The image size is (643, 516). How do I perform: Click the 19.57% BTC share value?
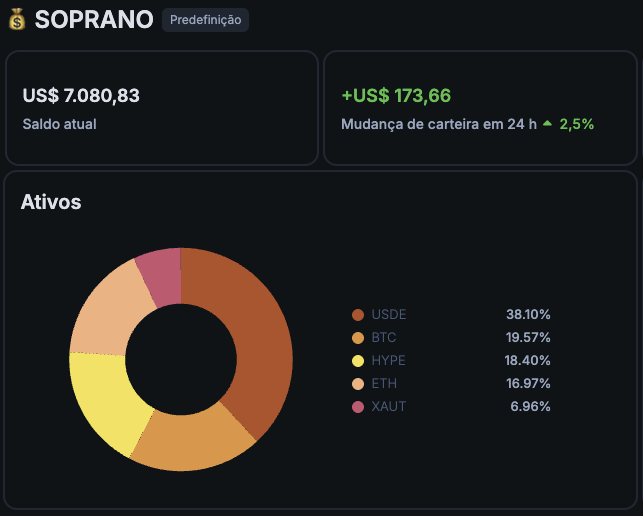coord(528,338)
